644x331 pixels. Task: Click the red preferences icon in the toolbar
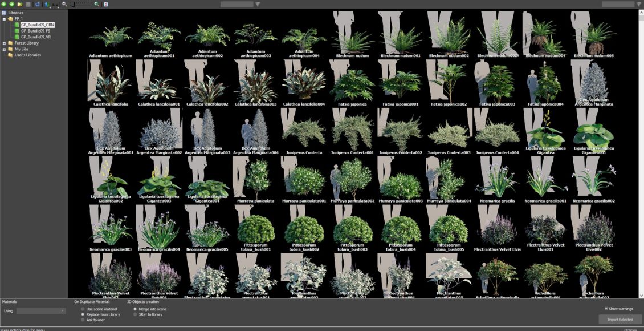pyautogui.click(x=106, y=4)
